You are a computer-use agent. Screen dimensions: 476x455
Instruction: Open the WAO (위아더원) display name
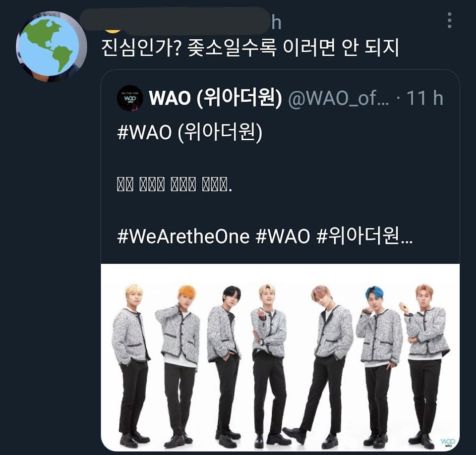[215, 98]
